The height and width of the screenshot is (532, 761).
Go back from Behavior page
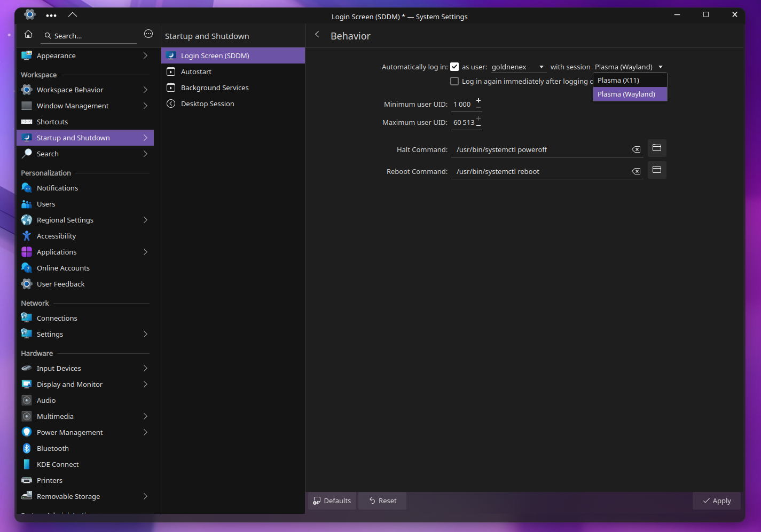317,35
